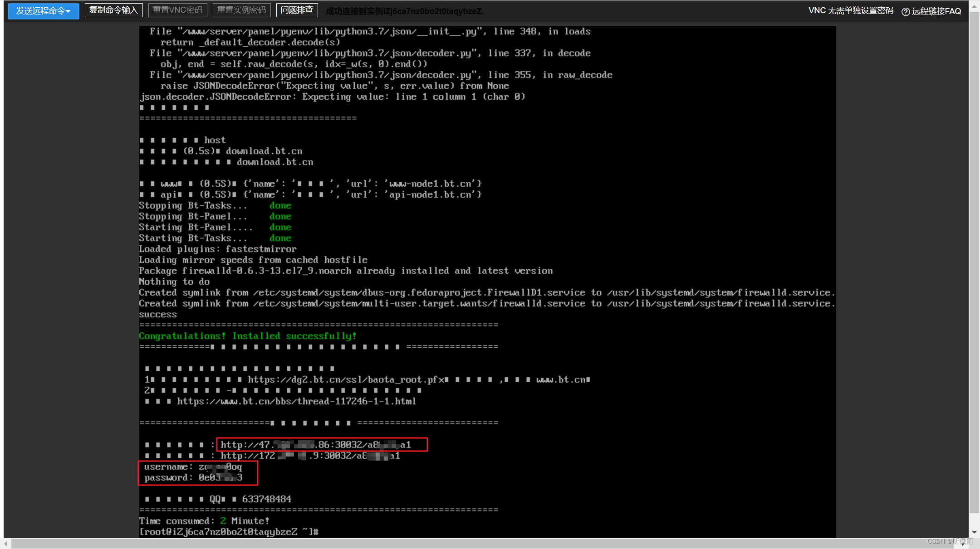980x549 pixels.
Task: Click the api-node1.bt.cn node line
Action: point(310,194)
